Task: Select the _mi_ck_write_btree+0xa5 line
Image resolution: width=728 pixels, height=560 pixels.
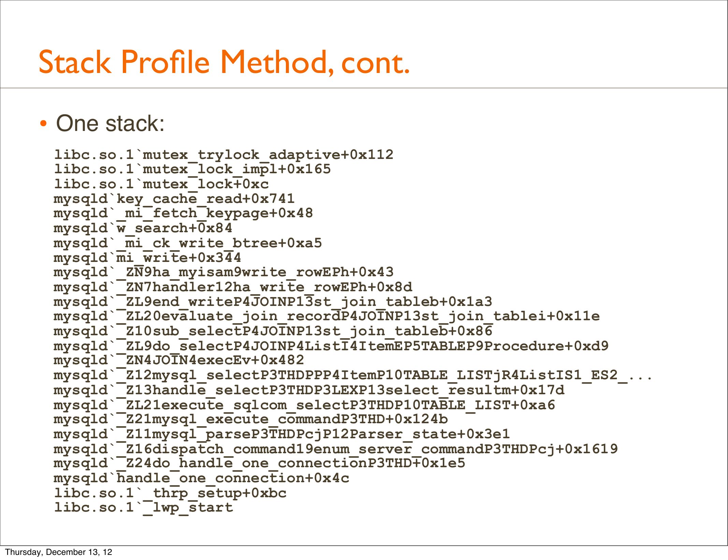Action: (x=188, y=243)
